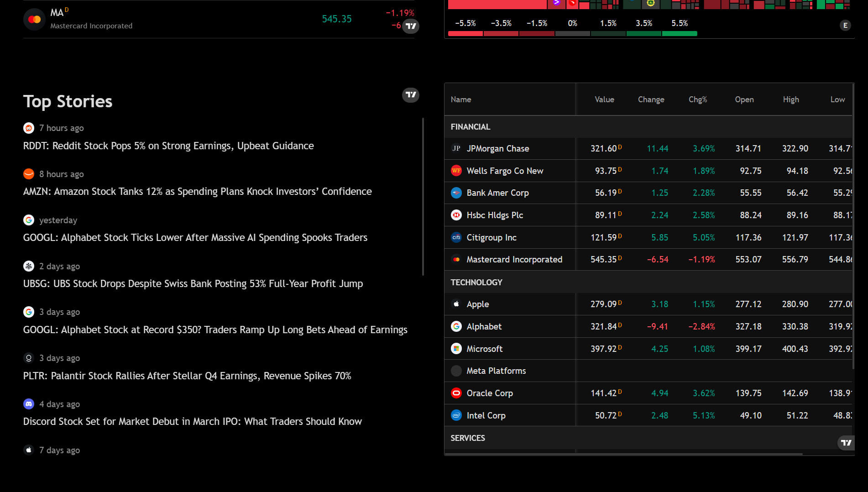
Task: Click the Top Stories vertical scrollbar
Action: pyautogui.click(x=423, y=196)
